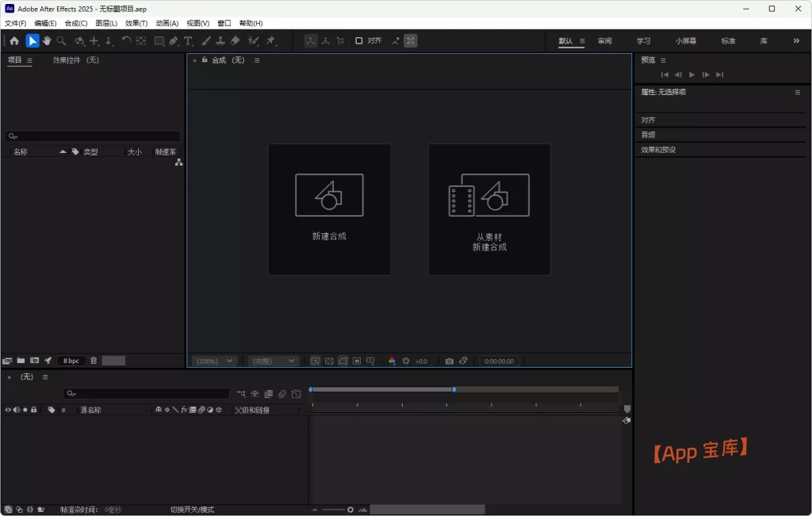Expand the workspace overflow chevron
Viewport: 812px width, 516px height.
tap(796, 40)
